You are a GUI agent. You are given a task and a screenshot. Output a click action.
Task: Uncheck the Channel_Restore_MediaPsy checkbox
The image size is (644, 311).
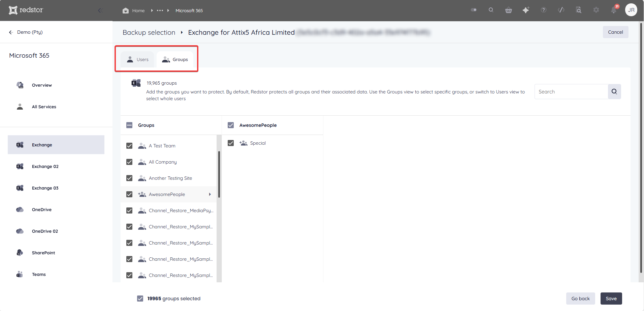pyautogui.click(x=129, y=210)
